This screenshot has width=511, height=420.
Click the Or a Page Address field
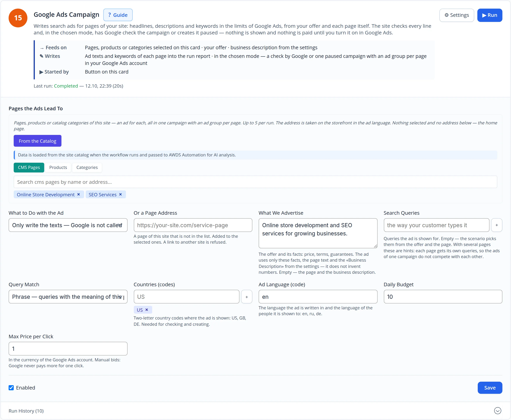point(193,225)
